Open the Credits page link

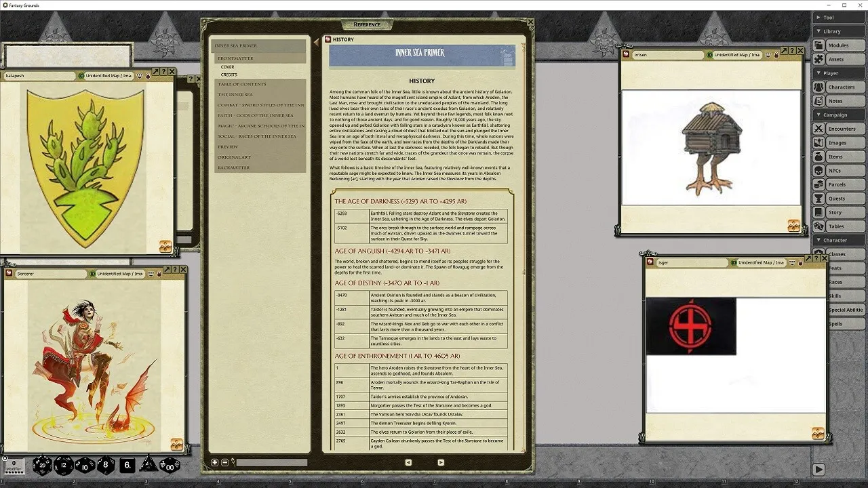(229, 75)
